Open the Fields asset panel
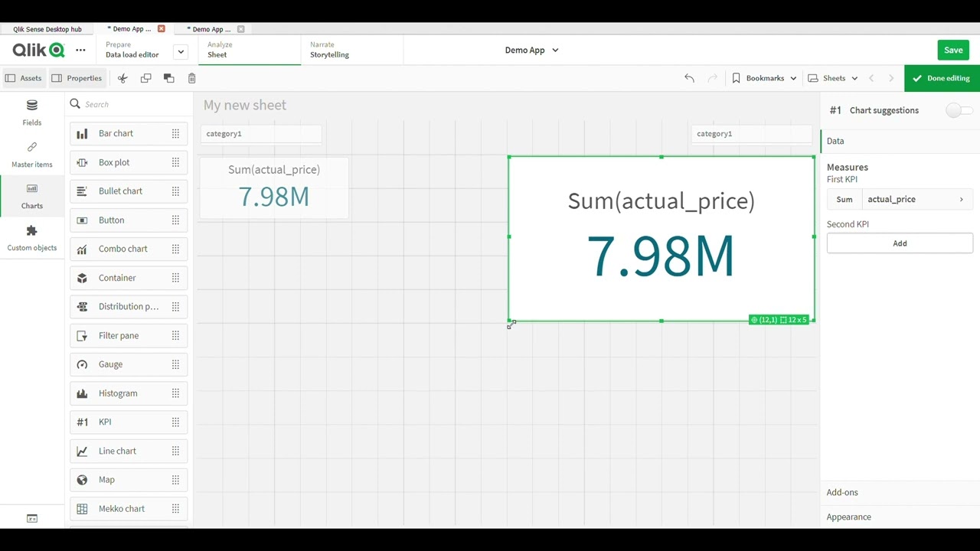Screen dimensions: 980x551 (31, 112)
